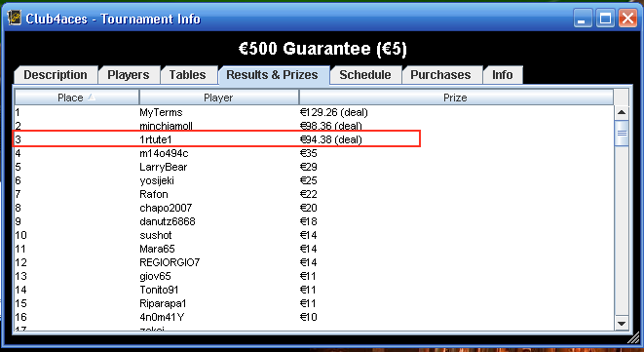Minimize the Tournament Info window

[583, 19]
